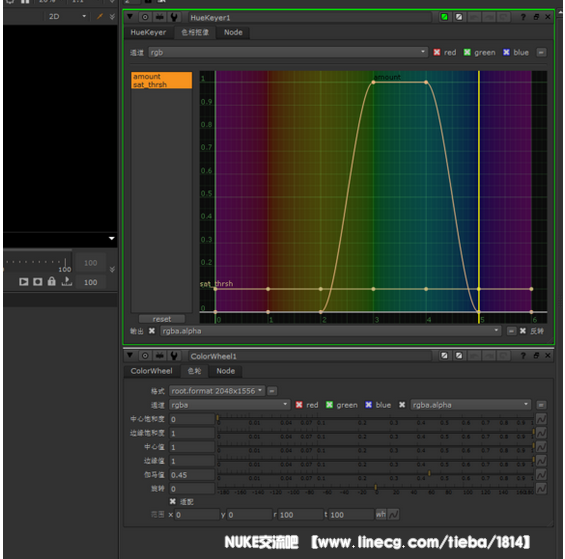The height and width of the screenshot is (559, 565).
Task: Click the reset button below the curve list
Action: point(162,319)
